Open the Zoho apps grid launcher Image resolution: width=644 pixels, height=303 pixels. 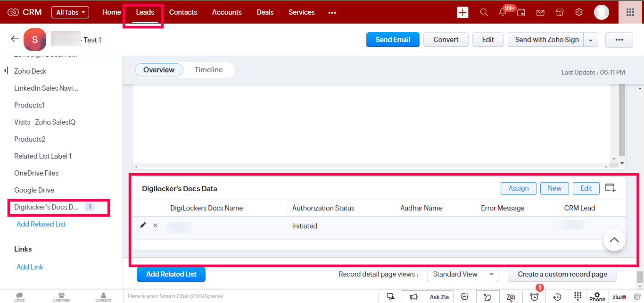[630, 12]
